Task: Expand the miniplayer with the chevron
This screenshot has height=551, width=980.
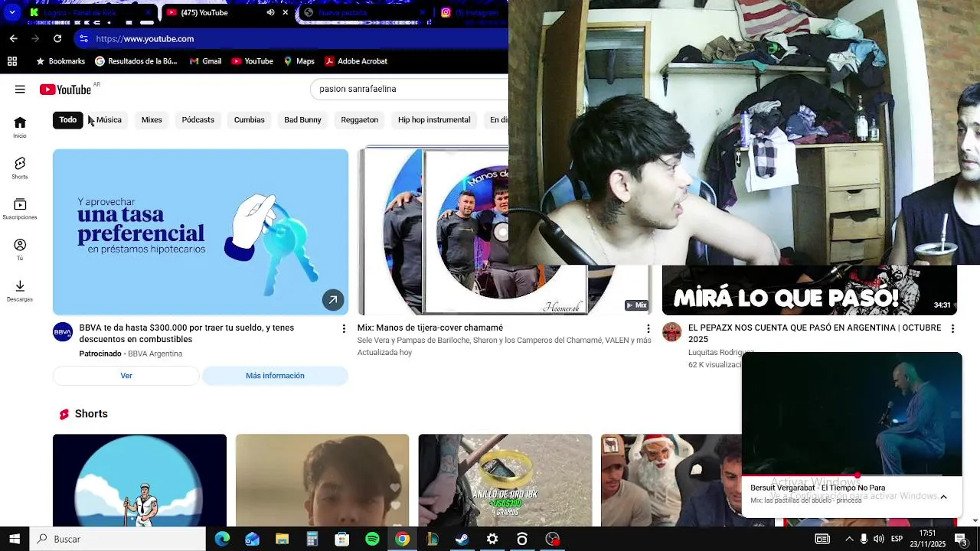Action: coord(943,497)
